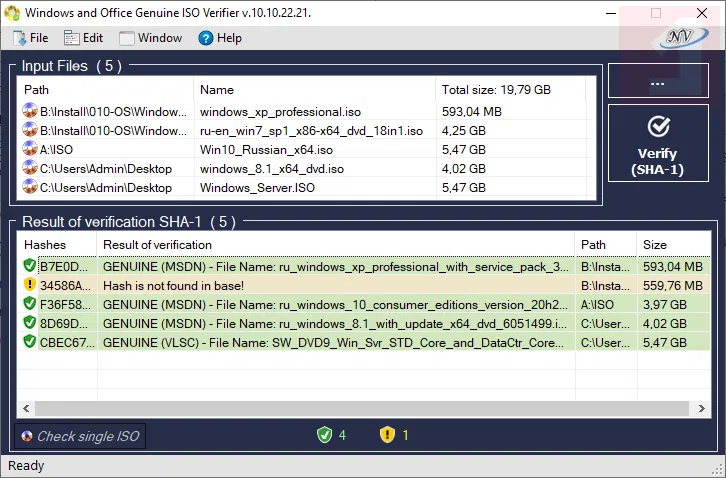Click the Check single ISO button
Image resolution: width=726 pixels, height=478 pixels.
80,436
